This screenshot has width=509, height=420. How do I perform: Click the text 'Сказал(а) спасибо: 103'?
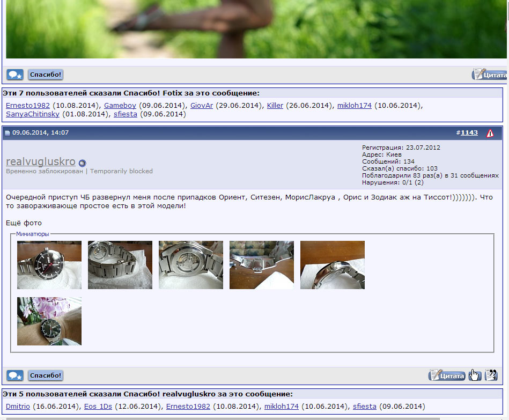click(x=400, y=168)
